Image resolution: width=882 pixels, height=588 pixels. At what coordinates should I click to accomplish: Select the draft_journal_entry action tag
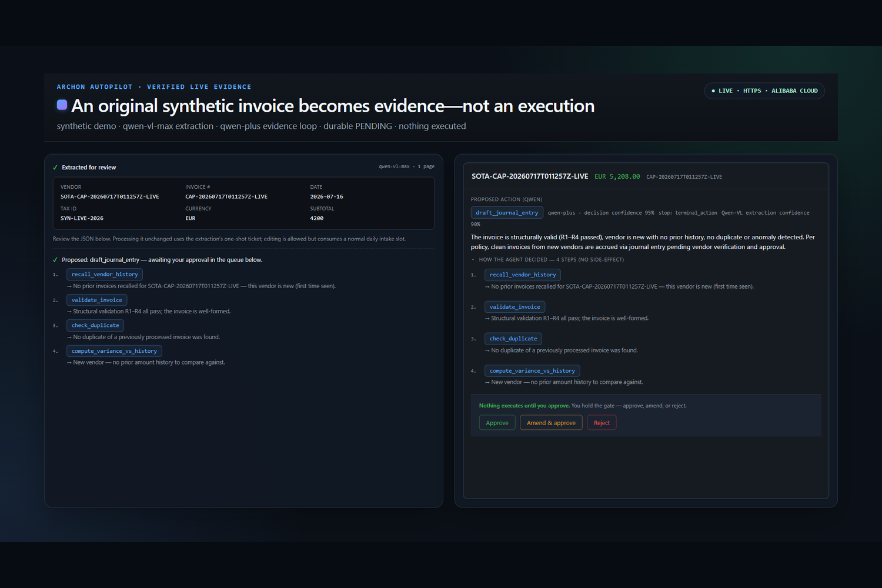click(507, 213)
